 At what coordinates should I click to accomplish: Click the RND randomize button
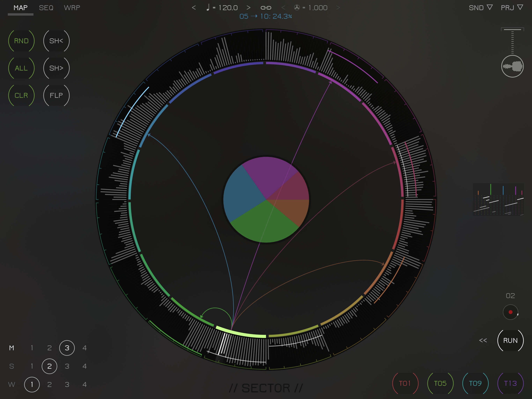pos(21,41)
